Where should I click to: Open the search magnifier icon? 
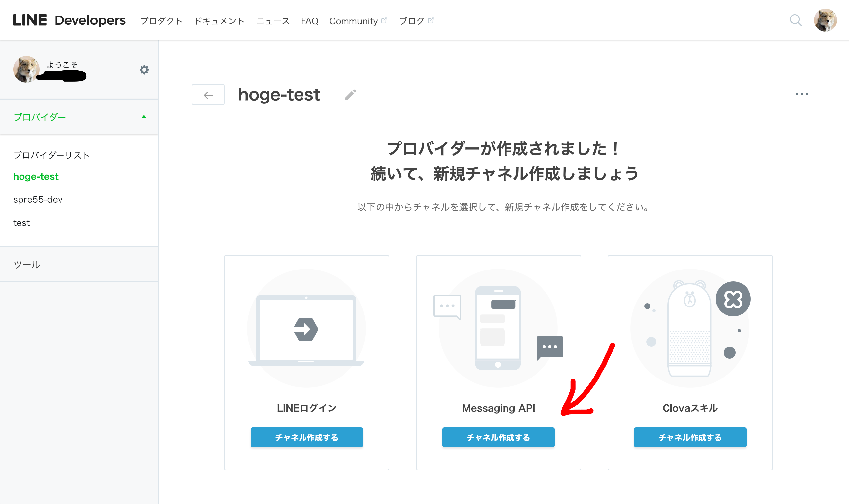(796, 21)
